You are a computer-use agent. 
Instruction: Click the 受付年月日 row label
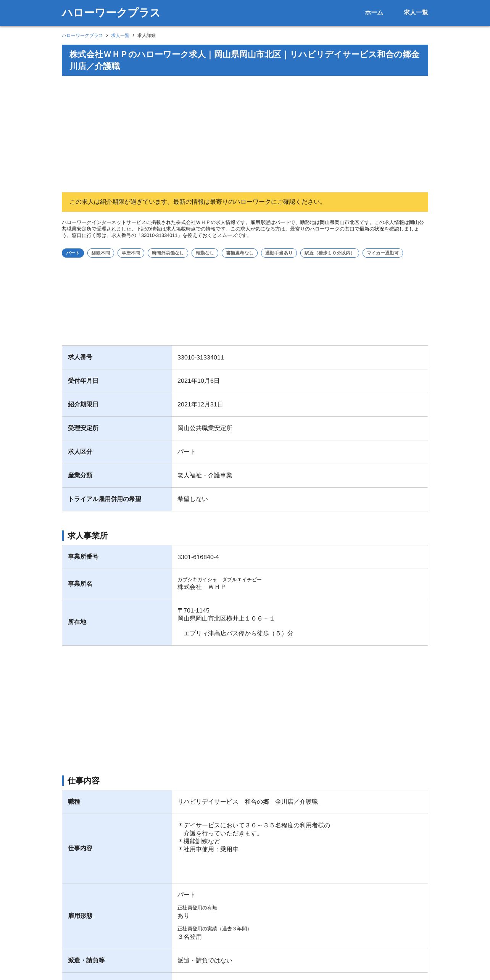click(83, 381)
